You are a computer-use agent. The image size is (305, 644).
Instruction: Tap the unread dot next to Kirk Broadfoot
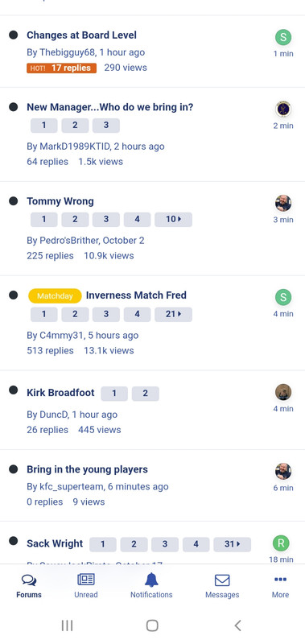(13, 390)
